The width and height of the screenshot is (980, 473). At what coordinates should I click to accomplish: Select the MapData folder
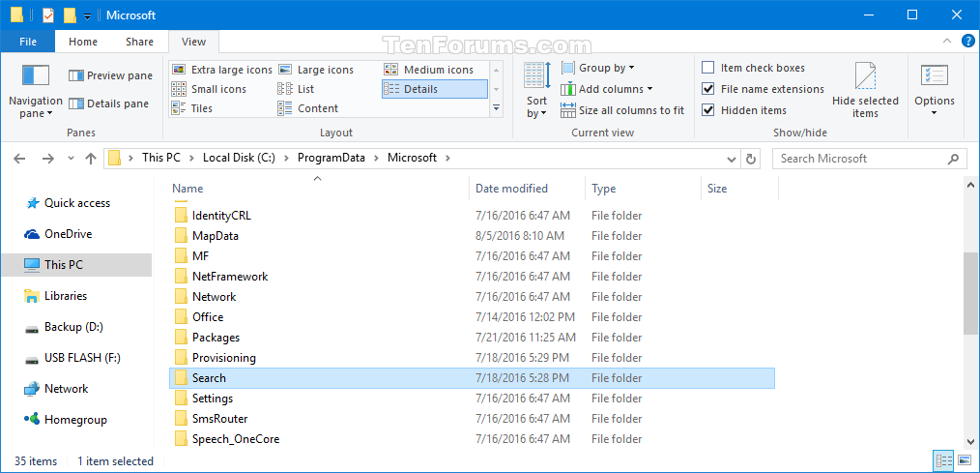(472, 236)
